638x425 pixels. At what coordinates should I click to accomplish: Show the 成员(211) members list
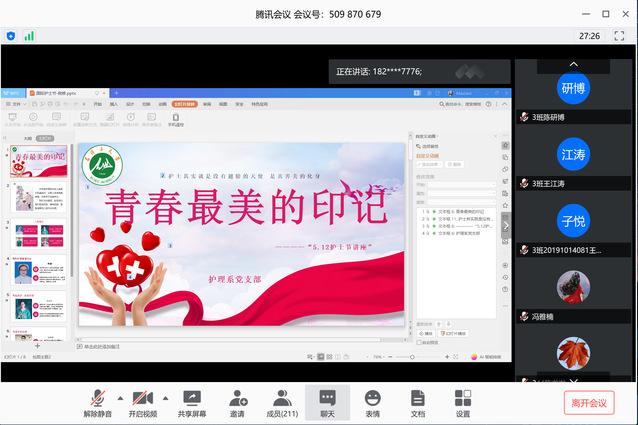point(282,402)
